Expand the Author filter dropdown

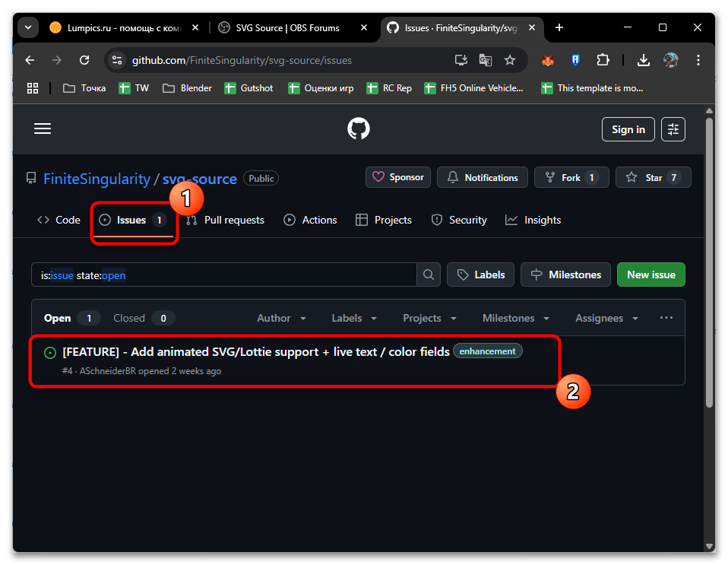pos(281,318)
